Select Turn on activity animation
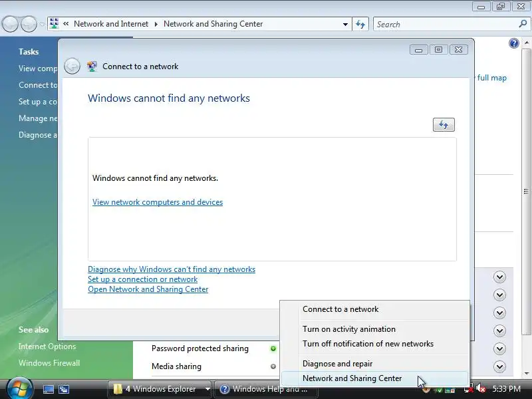This screenshot has width=532, height=399. point(374,329)
